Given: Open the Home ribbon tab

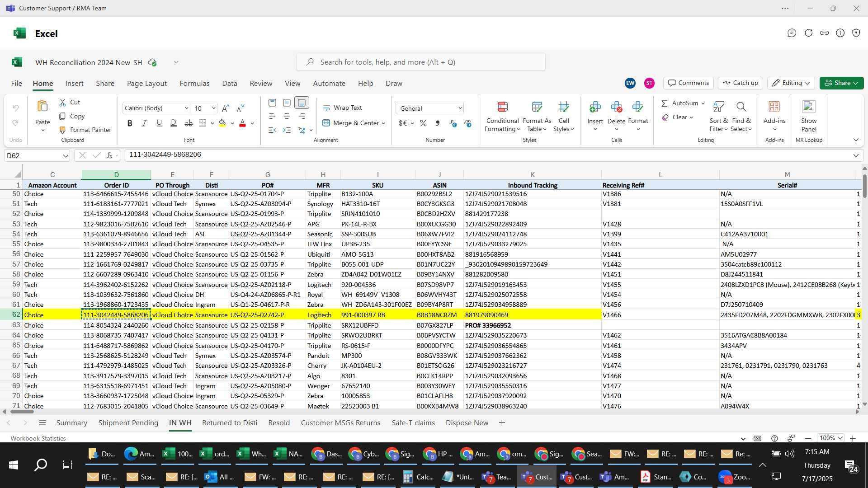Looking at the screenshot, I should (43, 83).
